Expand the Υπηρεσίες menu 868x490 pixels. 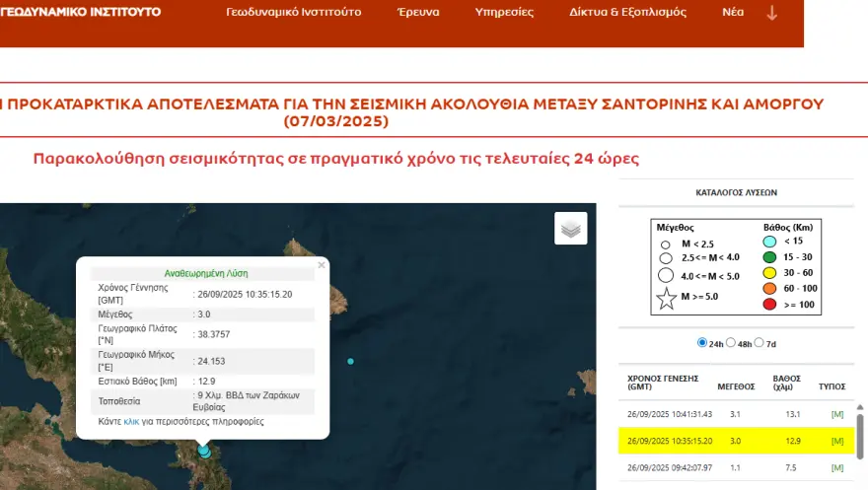point(504,13)
